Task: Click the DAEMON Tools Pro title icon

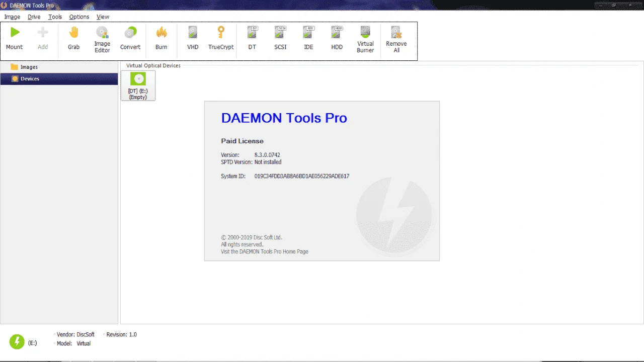Action: pyautogui.click(x=4, y=5)
